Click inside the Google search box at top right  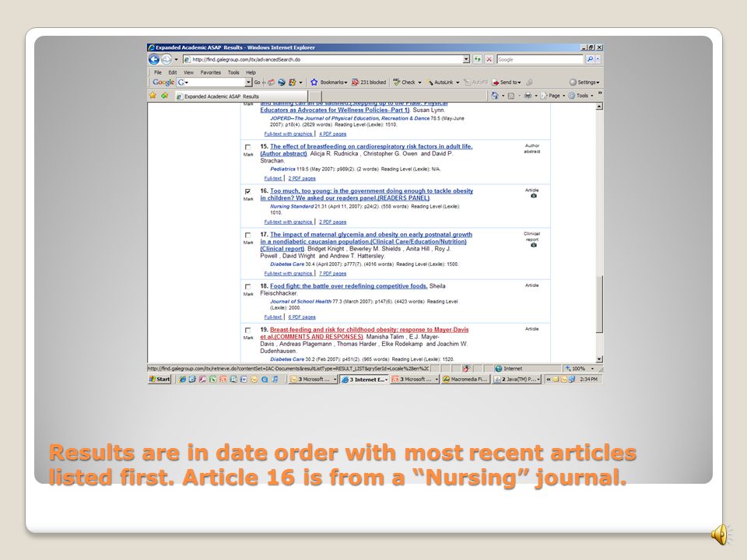[540, 60]
